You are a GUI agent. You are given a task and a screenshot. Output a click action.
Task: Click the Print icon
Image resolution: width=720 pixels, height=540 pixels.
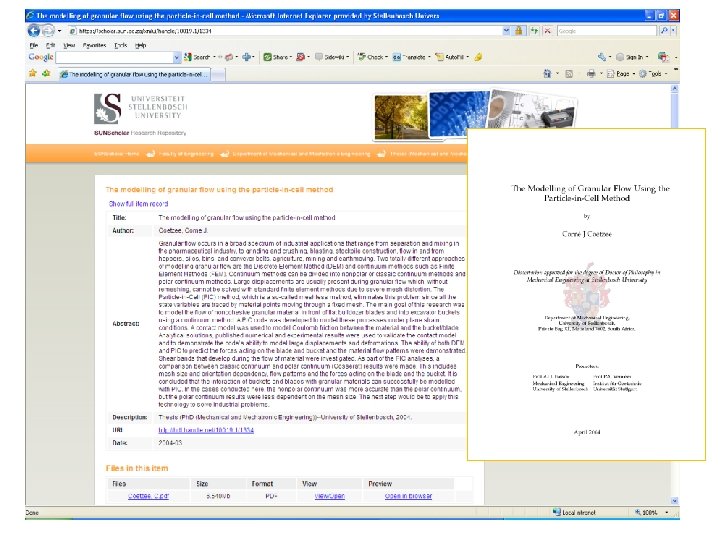click(x=591, y=73)
